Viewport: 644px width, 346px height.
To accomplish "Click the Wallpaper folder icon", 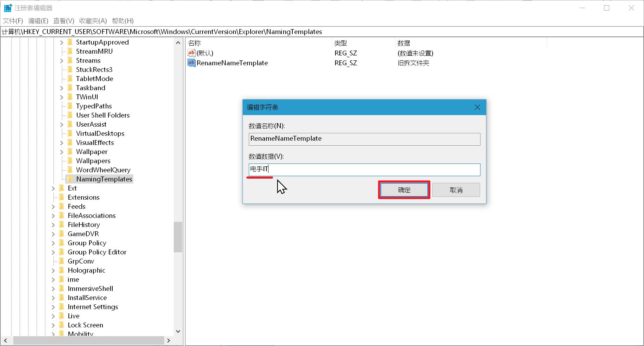I will (x=70, y=152).
